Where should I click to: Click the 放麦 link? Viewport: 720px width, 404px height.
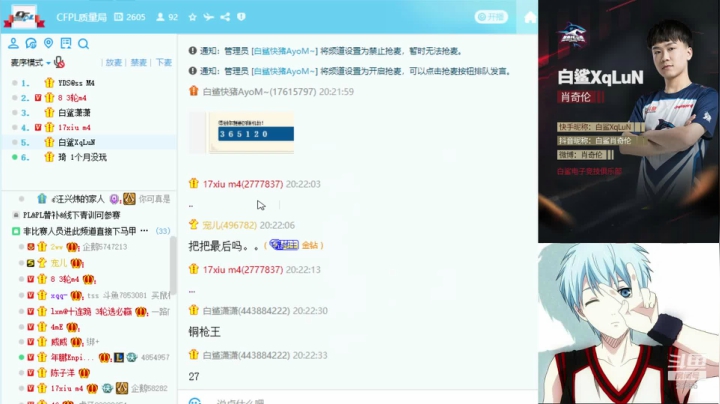[113, 62]
